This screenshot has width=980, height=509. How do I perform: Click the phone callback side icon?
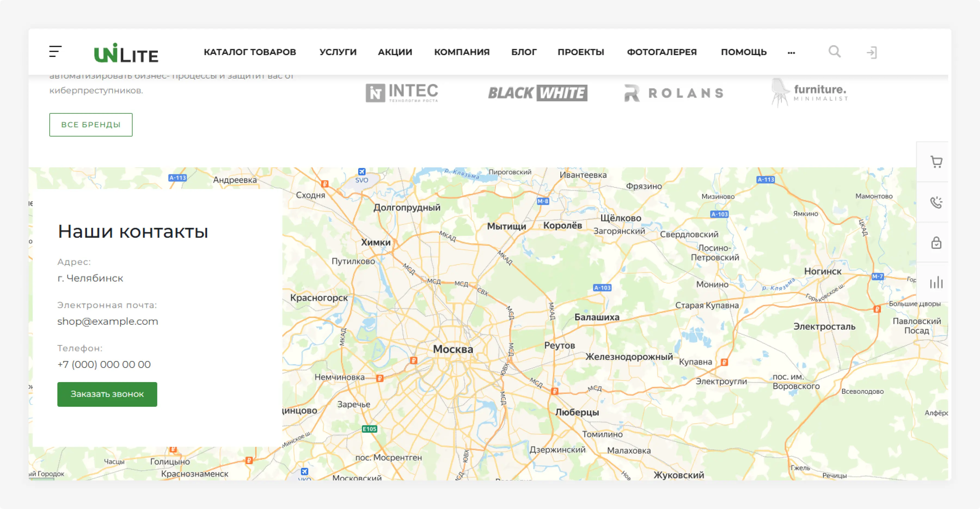click(x=936, y=202)
